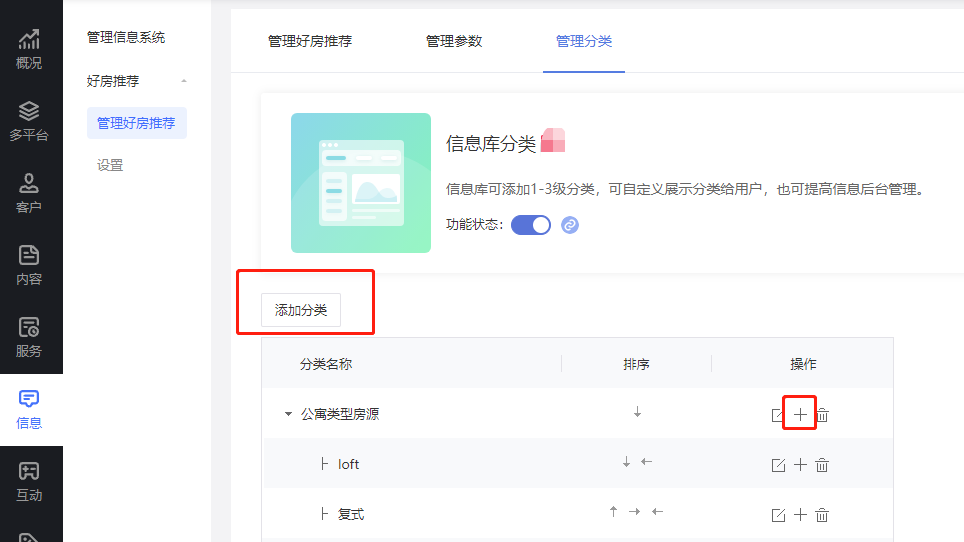Select the loft category name
This screenshot has height=542, width=964.
click(349, 465)
